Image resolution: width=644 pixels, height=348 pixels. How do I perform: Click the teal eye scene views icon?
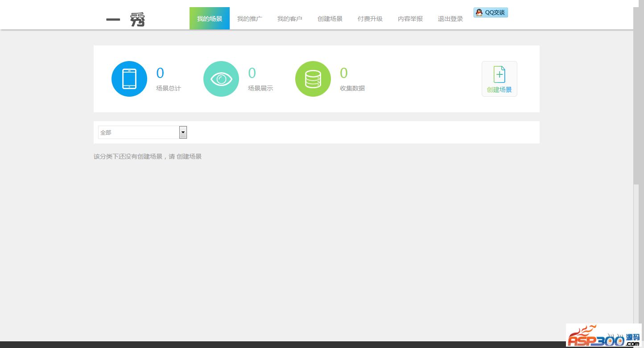point(221,79)
